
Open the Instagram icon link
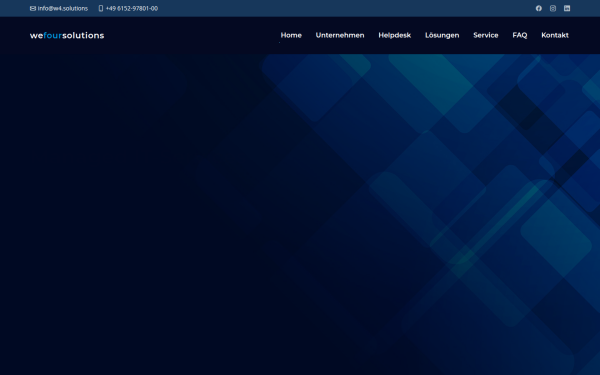553,8
